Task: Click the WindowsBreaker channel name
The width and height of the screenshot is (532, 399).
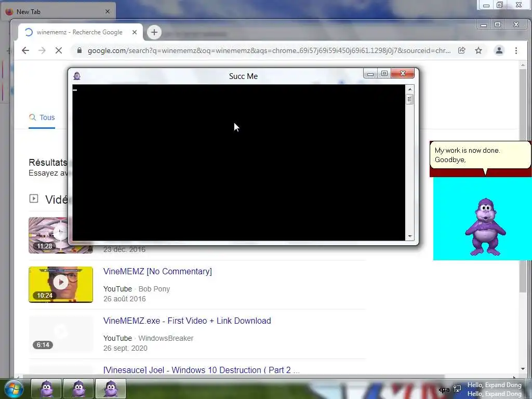Action: [x=166, y=338]
